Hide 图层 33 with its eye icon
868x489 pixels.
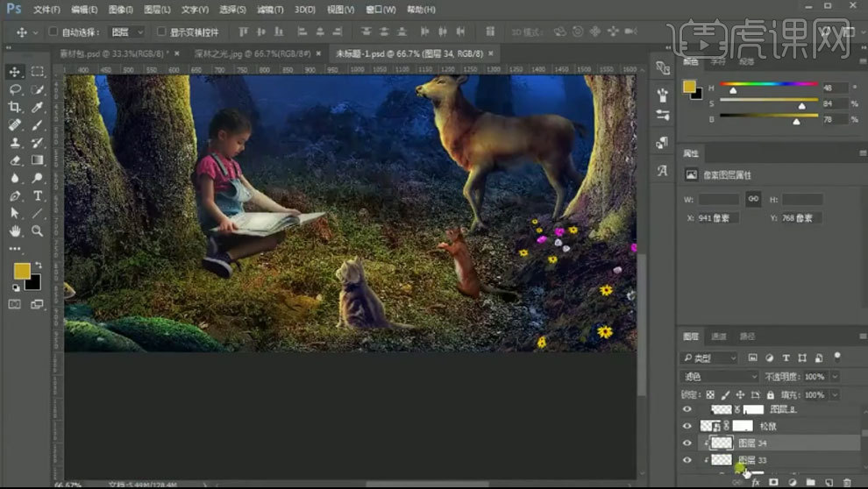click(x=687, y=460)
